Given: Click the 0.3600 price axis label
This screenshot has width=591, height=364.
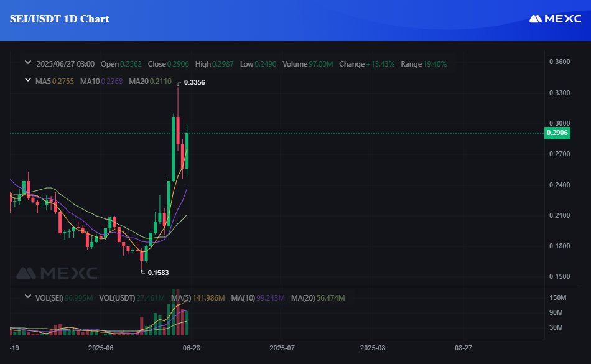Looking at the screenshot, I should click(559, 62).
